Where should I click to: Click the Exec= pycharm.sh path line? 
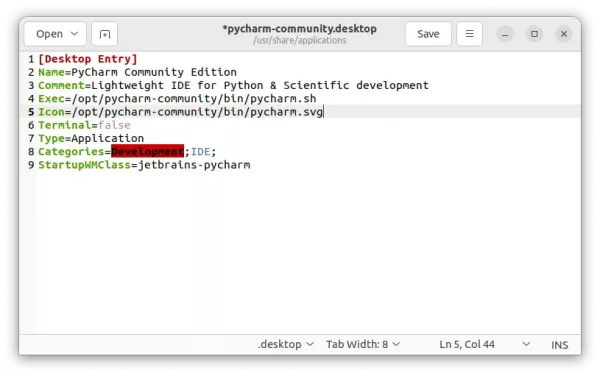click(177, 99)
